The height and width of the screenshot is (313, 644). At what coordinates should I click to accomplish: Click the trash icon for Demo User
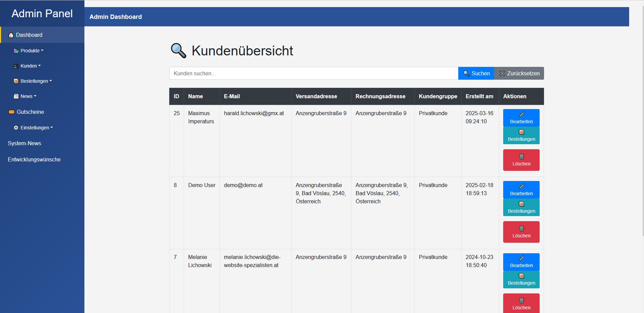(521, 229)
